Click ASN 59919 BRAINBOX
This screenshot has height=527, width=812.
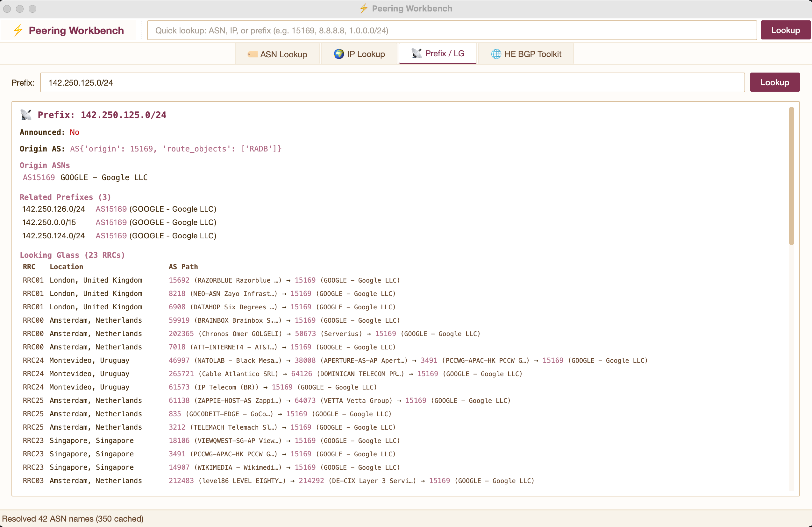pyautogui.click(x=179, y=320)
